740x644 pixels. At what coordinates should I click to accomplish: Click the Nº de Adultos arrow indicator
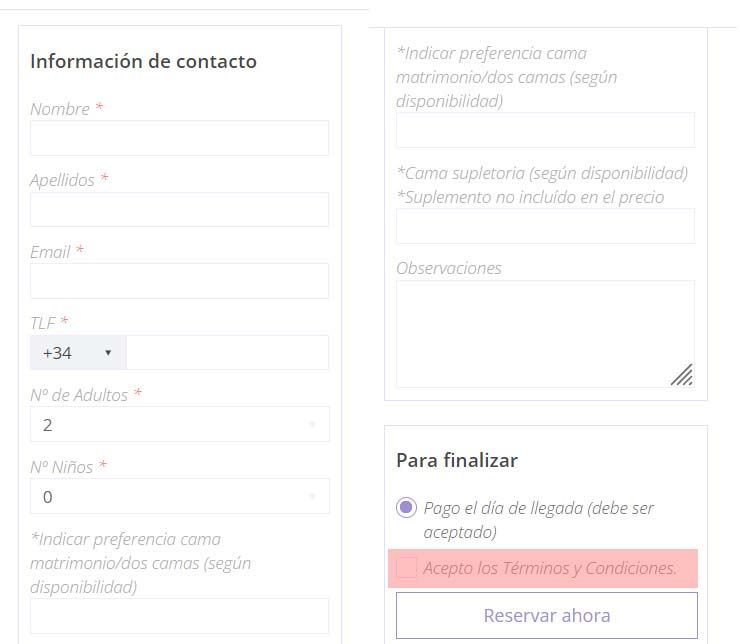click(312, 424)
